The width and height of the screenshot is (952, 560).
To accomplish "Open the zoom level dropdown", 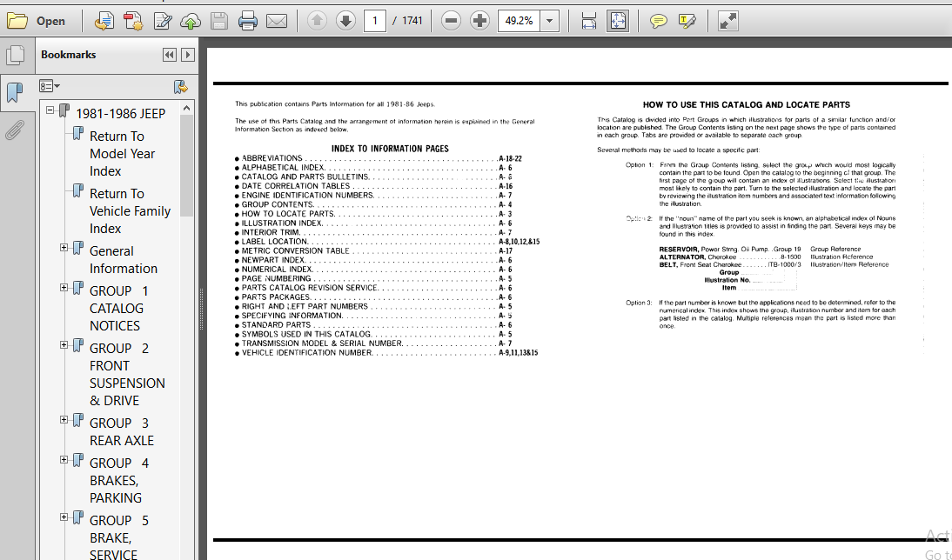I will (549, 21).
